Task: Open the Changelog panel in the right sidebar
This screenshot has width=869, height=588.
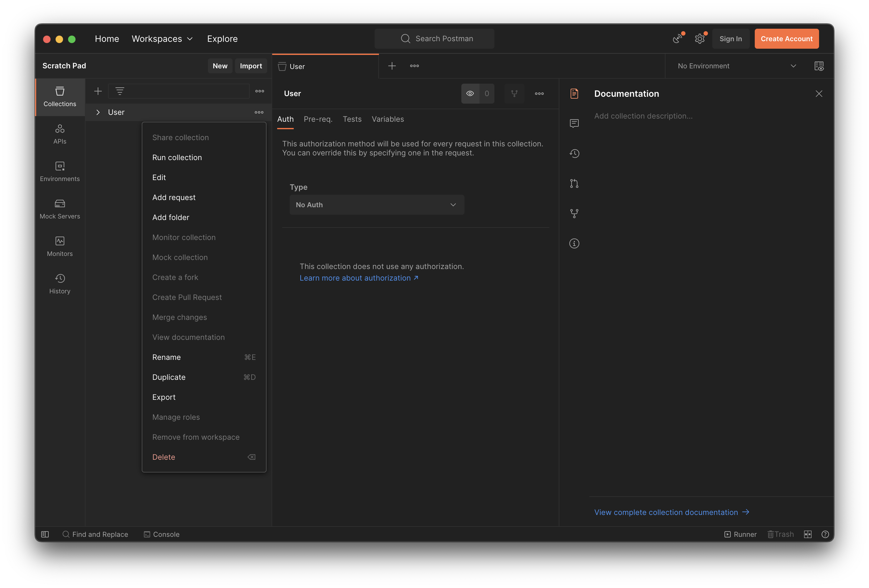Action: click(574, 153)
